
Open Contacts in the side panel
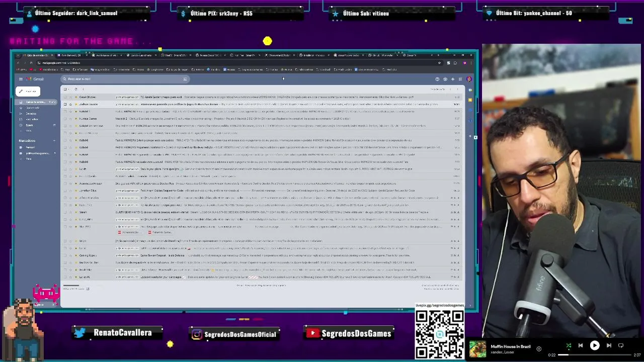tap(470, 120)
